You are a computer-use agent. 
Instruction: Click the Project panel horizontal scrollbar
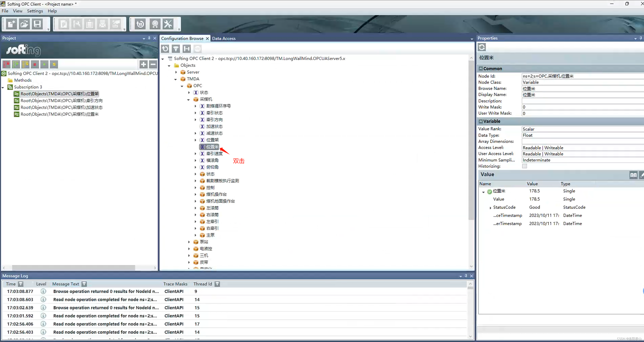[73, 268]
